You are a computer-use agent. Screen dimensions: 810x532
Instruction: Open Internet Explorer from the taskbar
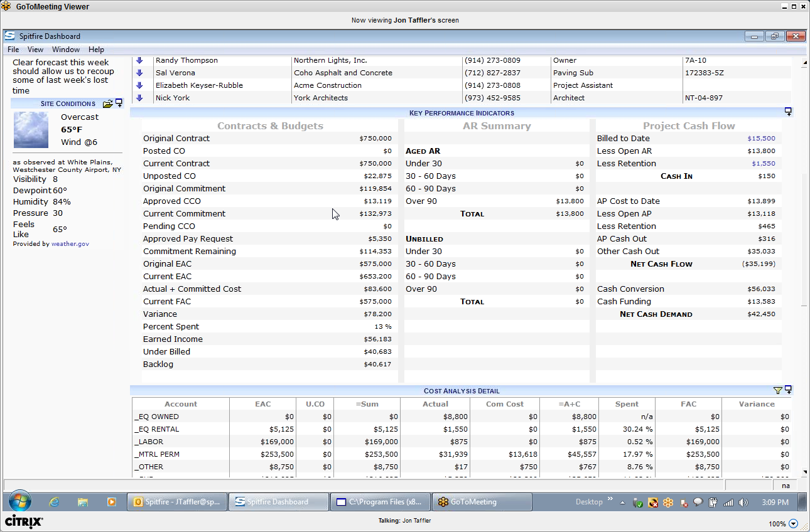coord(54,502)
